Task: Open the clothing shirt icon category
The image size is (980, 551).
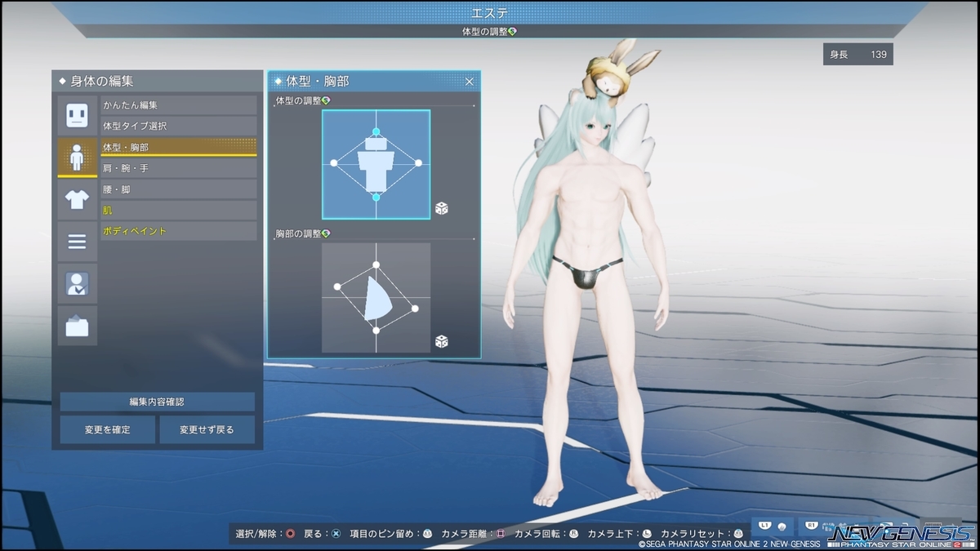Action: coord(77,199)
